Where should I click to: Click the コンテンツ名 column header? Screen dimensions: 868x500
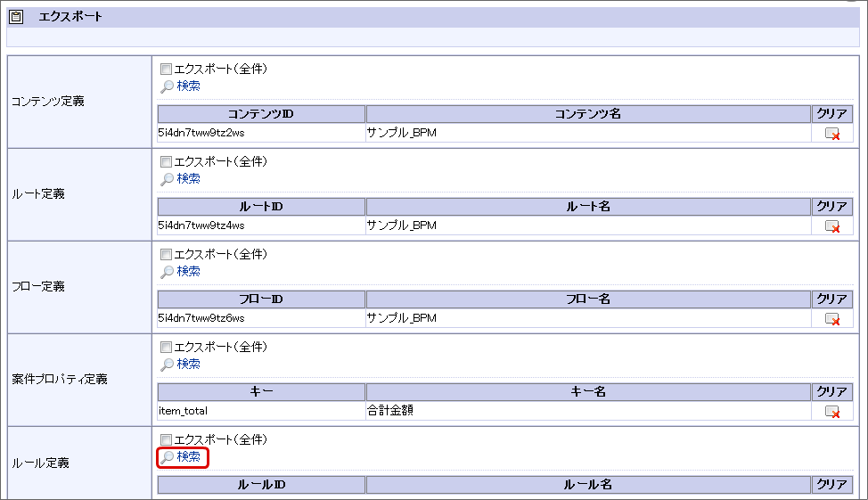[x=588, y=114]
